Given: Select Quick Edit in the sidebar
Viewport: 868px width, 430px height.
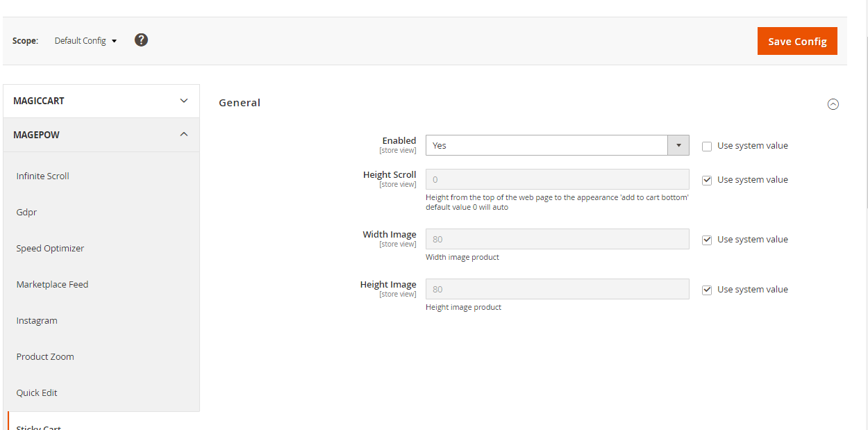Looking at the screenshot, I should 37,393.
